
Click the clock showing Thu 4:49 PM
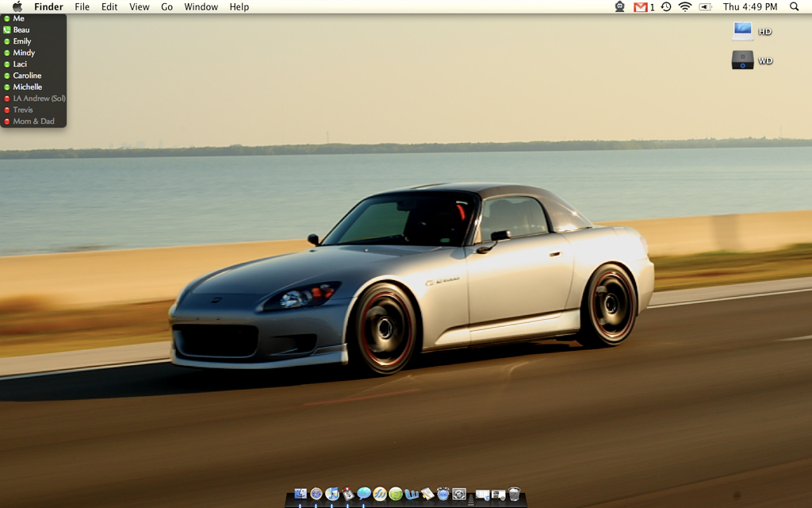tap(749, 7)
